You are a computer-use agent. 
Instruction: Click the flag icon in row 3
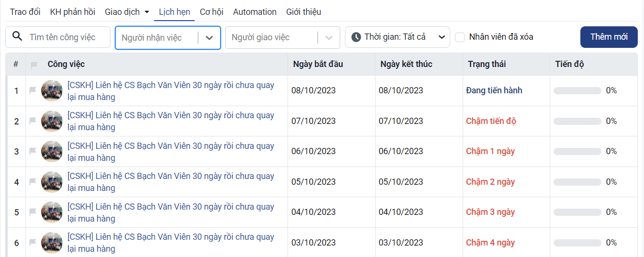tap(33, 151)
